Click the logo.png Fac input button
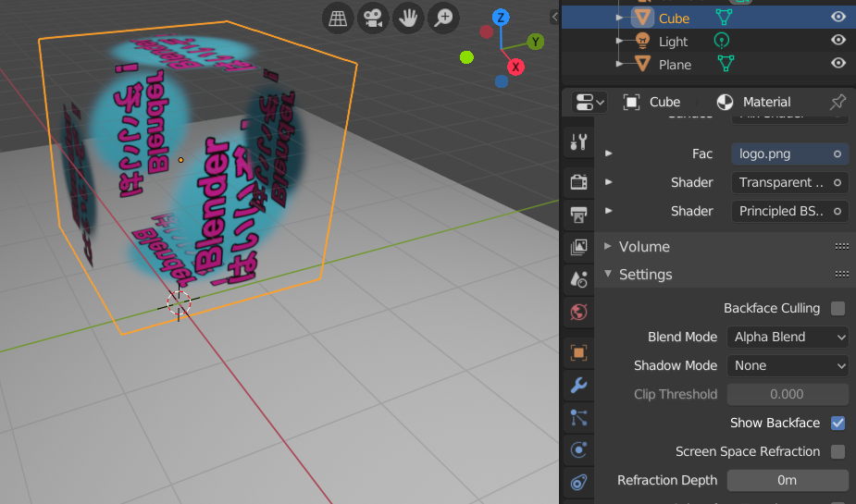Viewport: 856px width, 504px height. [x=790, y=154]
